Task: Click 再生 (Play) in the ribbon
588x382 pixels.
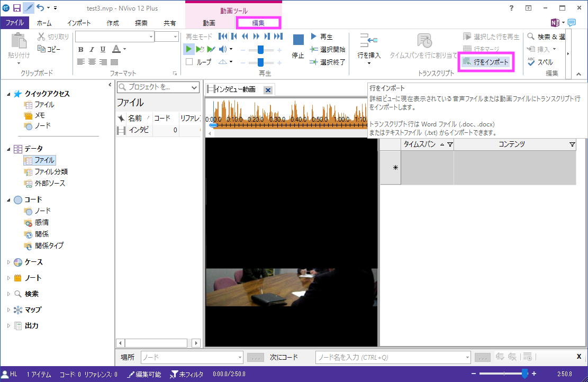Action: click(322, 37)
